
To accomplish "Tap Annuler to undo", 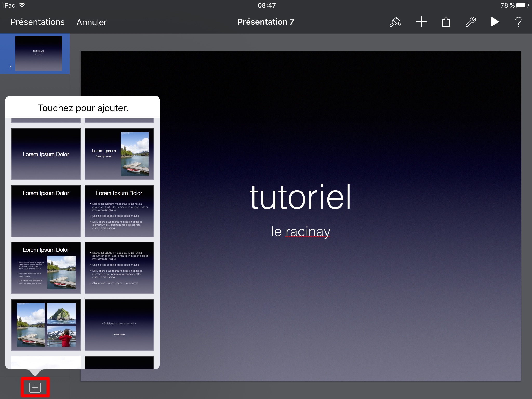I will pyautogui.click(x=91, y=22).
